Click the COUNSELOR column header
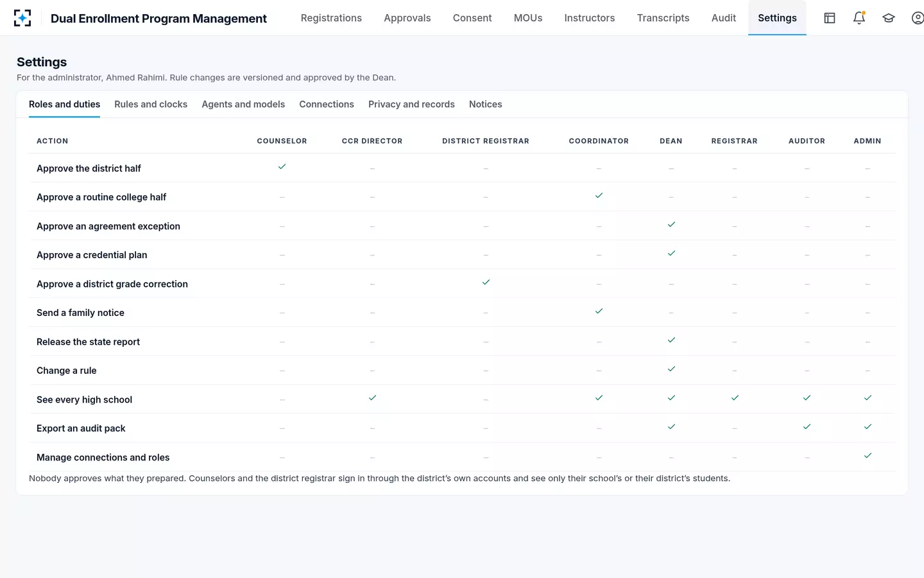The width and height of the screenshot is (924, 578). [282, 141]
